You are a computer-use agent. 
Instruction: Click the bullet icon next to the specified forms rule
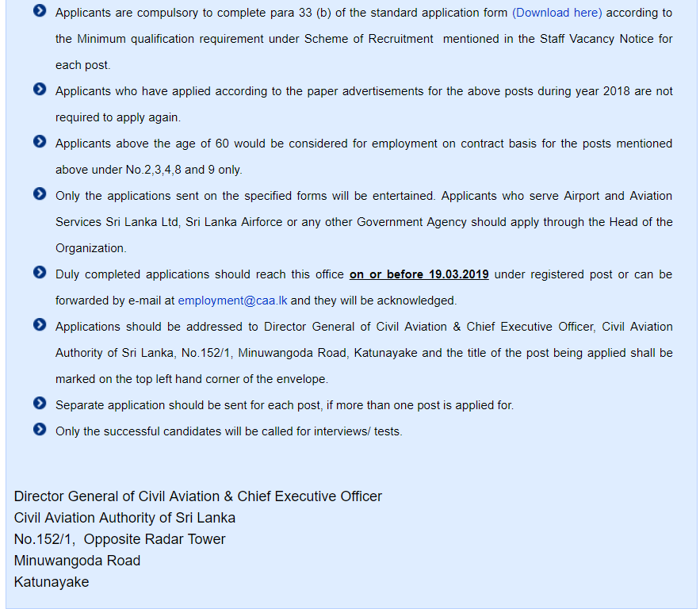point(40,194)
